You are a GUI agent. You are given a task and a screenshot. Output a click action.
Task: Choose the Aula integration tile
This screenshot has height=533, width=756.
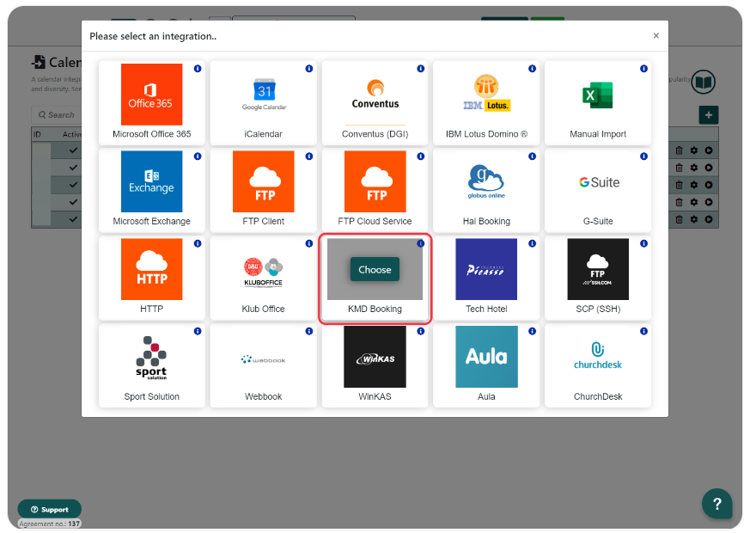[486, 365]
